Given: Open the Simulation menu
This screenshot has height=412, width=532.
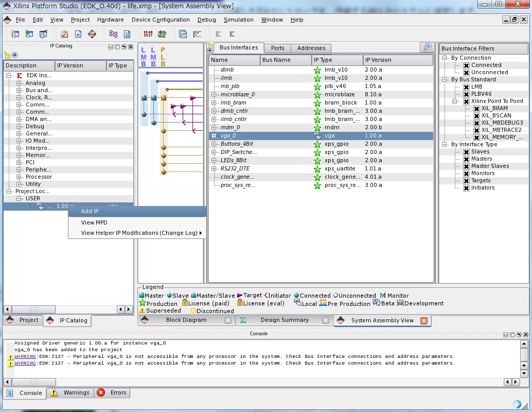Looking at the screenshot, I should [x=239, y=20].
